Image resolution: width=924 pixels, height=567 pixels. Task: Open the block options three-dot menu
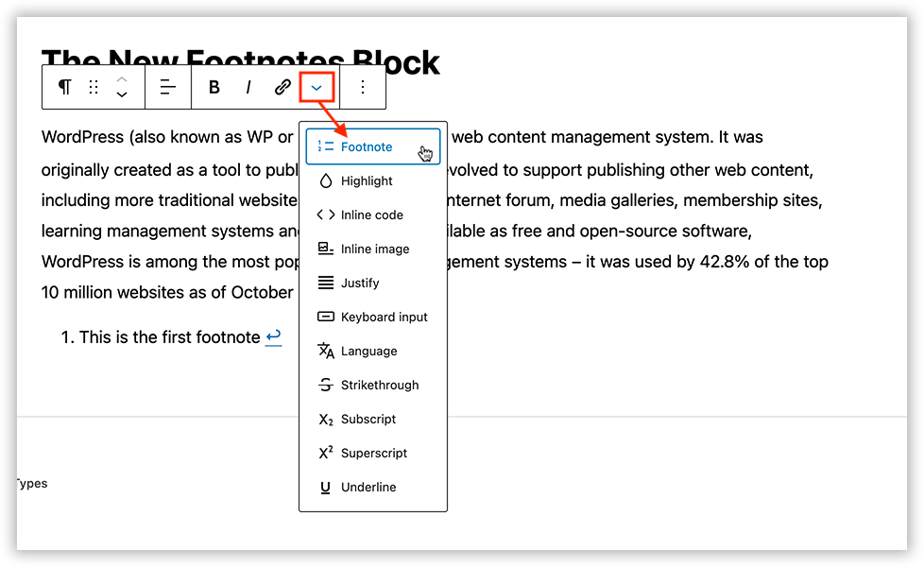(363, 87)
